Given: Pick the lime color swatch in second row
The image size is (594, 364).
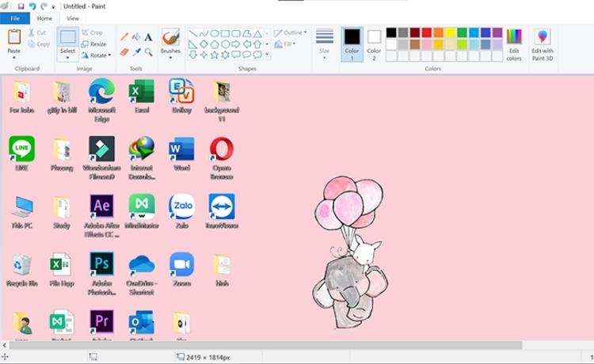Looking at the screenshot, I should (x=462, y=44).
